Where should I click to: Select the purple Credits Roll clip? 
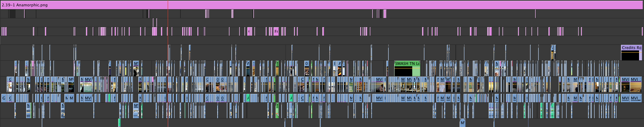(x=631, y=53)
